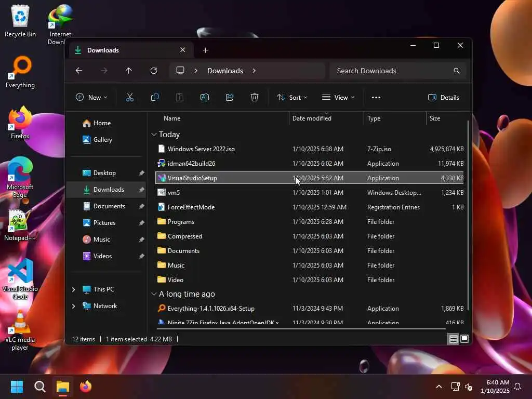This screenshot has width=532, height=399.
Task: Click the Windows Start button
Action: (17, 387)
